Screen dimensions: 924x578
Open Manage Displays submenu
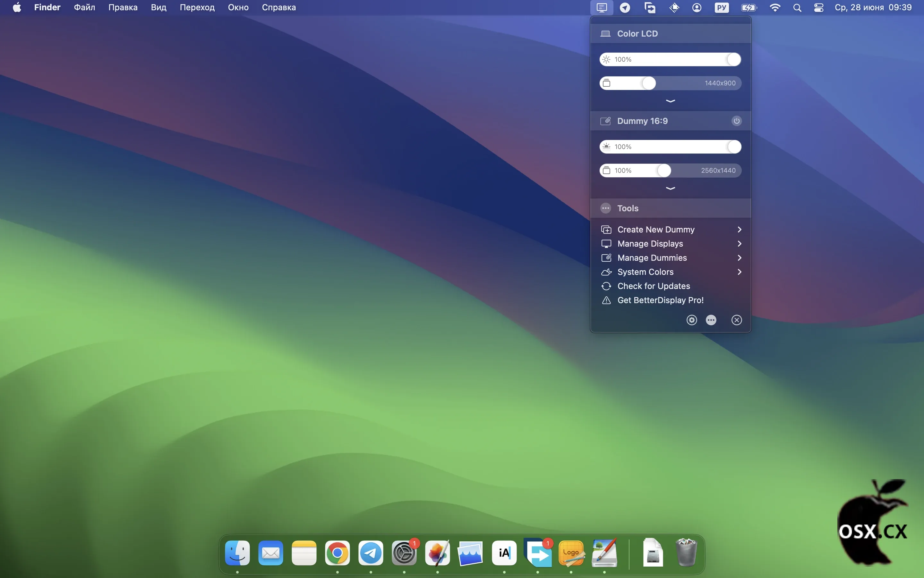tap(671, 243)
